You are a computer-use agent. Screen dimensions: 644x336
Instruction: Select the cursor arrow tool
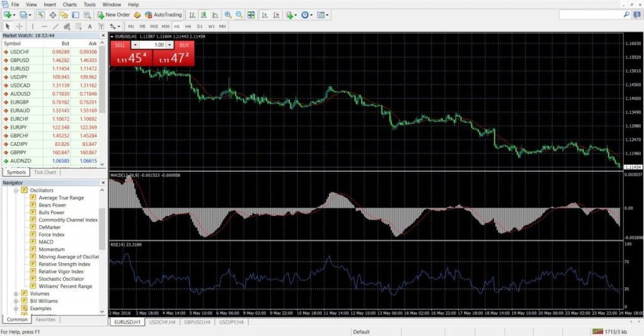8,26
